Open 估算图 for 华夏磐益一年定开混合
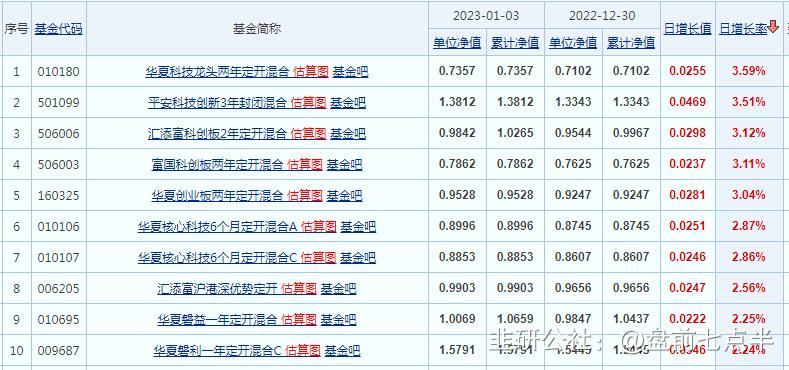The image size is (789, 370). click(x=298, y=320)
